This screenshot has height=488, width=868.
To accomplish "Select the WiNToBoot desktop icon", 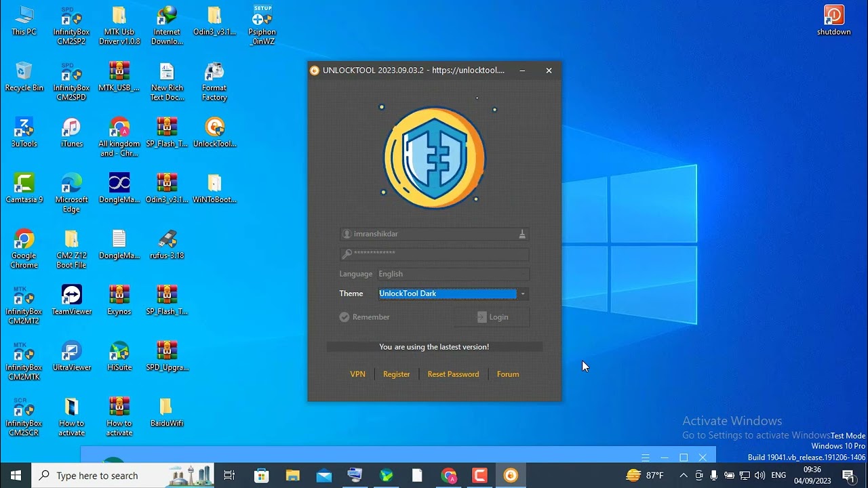I will [214, 188].
